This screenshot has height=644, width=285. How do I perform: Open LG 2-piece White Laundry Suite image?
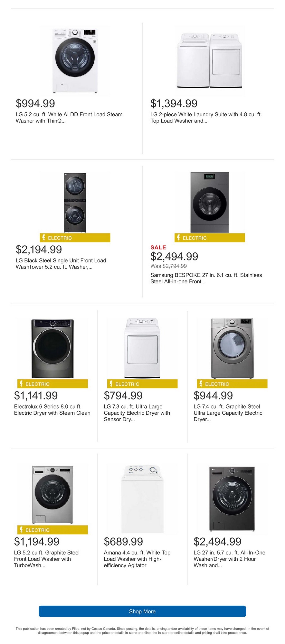click(210, 61)
